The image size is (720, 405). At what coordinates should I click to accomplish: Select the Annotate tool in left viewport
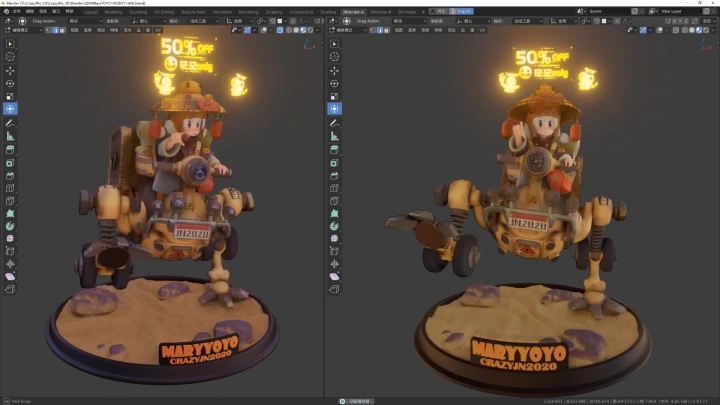(x=10, y=123)
